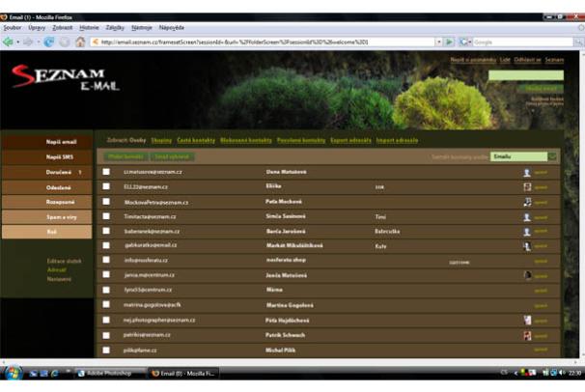Open the sort contacts by Emailu dropdown
The width and height of the screenshot is (585, 392).
[x=552, y=155]
